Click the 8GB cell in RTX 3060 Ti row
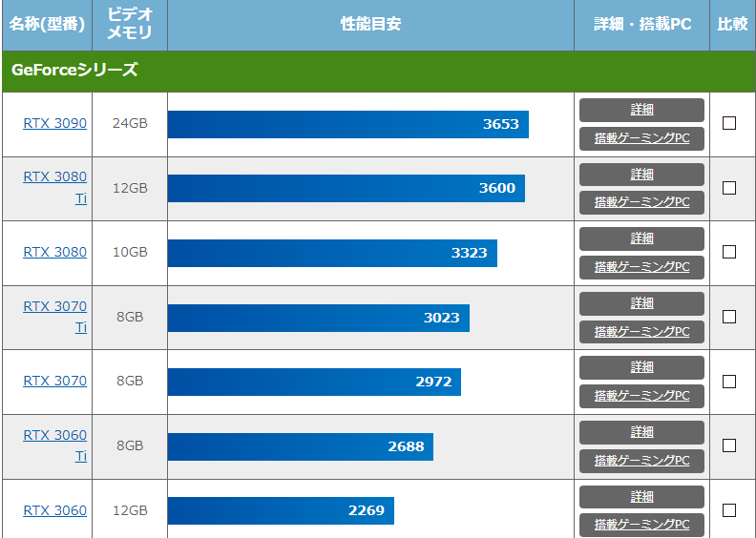 pos(130,445)
